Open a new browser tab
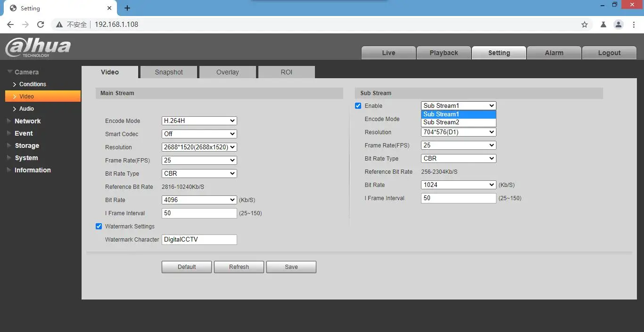Image resolution: width=644 pixels, height=332 pixels. point(127,8)
